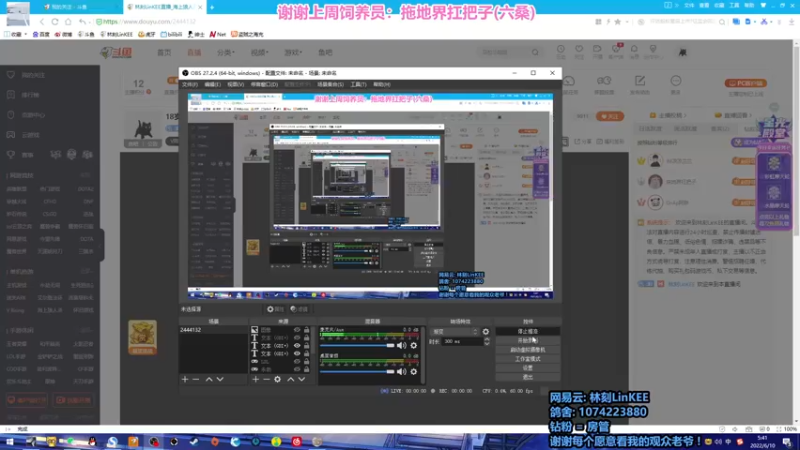Add a new scene with the plus icon
800x450 pixels.
pos(185,379)
